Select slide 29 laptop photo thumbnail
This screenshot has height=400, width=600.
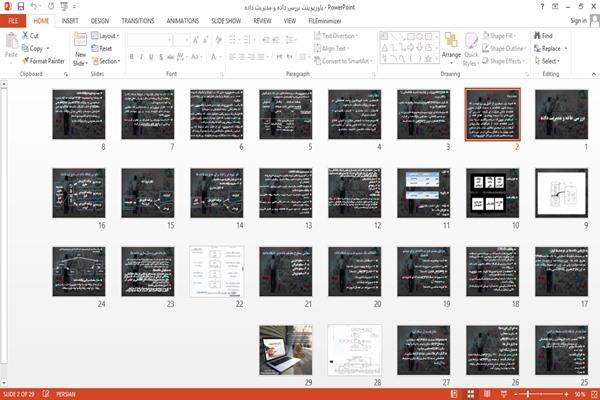[x=285, y=350]
